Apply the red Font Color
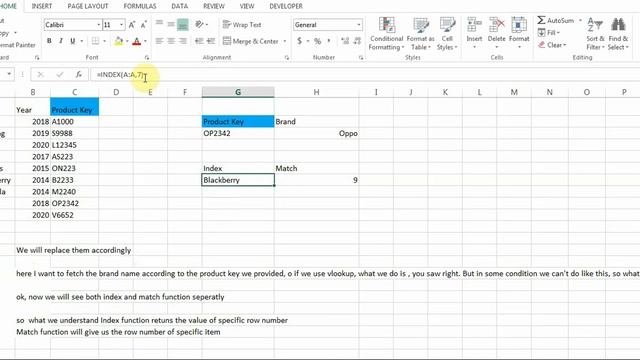 [137, 41]
